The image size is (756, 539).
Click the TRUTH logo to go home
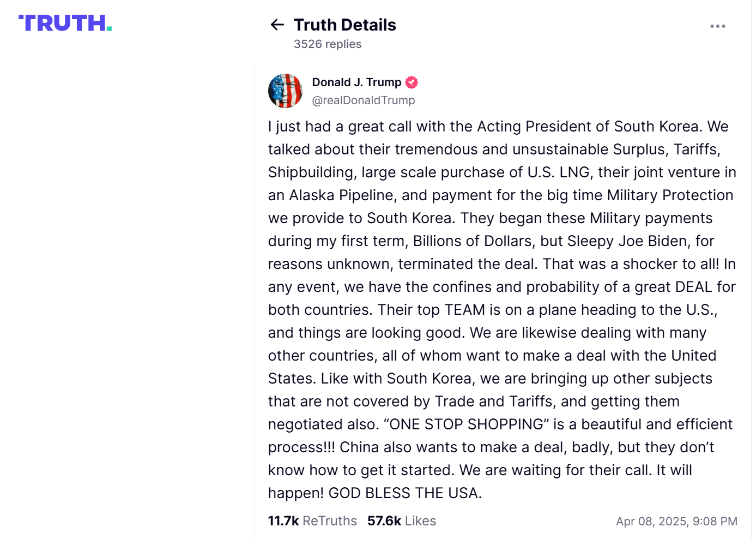tap(65, 23)
